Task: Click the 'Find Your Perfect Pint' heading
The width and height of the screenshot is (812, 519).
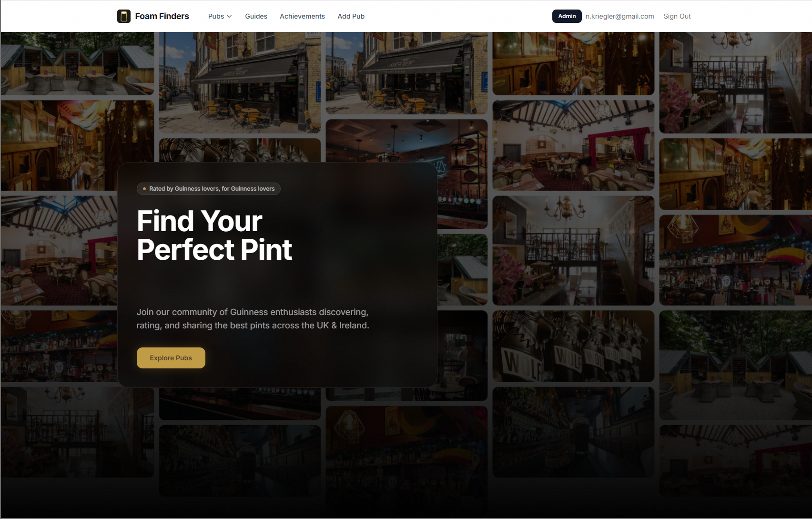Action: point(214,235)
